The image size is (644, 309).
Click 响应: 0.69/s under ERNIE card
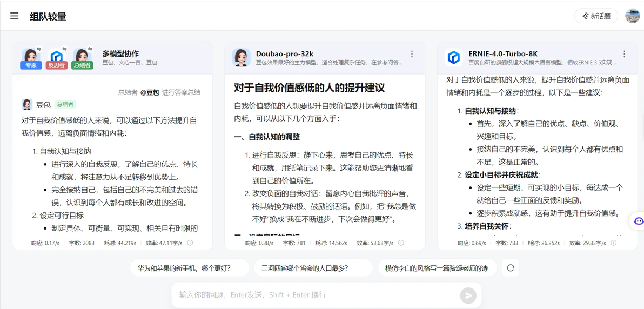(x=472, y=243)
